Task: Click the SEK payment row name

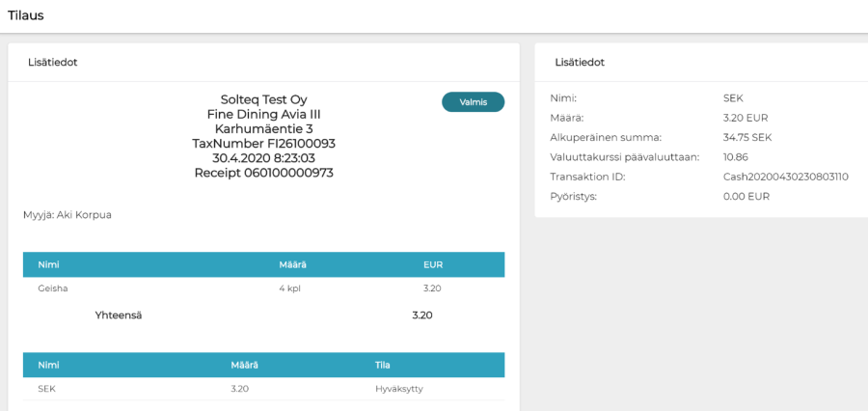Action: point(47,389)
